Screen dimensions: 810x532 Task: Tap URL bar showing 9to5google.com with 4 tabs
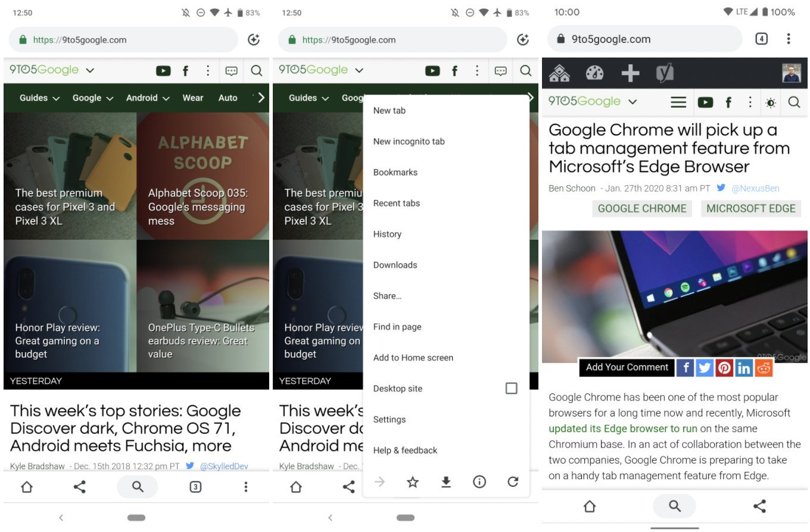pyautogui.click(x=644, y=39)
